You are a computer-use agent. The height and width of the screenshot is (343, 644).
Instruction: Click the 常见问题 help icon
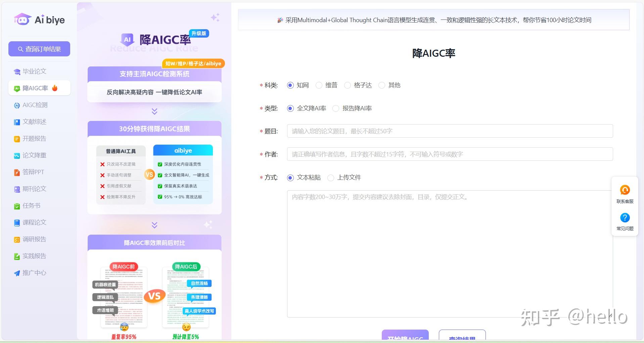click(x=625, y=217)
